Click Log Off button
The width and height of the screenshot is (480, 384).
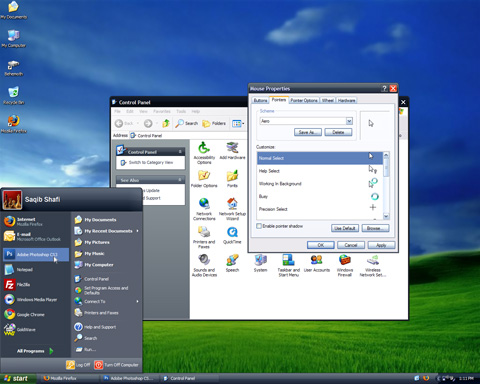[x=78, y=365]
